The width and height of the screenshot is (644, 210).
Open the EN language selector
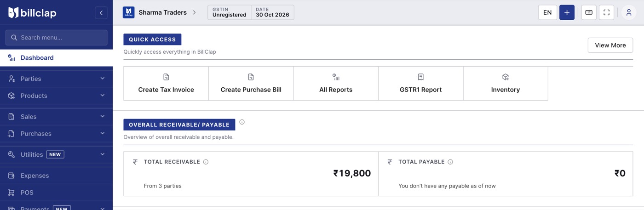(547, 12)
